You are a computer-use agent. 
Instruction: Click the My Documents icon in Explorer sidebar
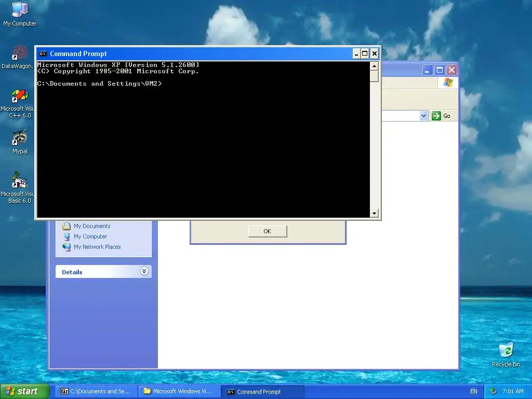[x=66, y=227]
